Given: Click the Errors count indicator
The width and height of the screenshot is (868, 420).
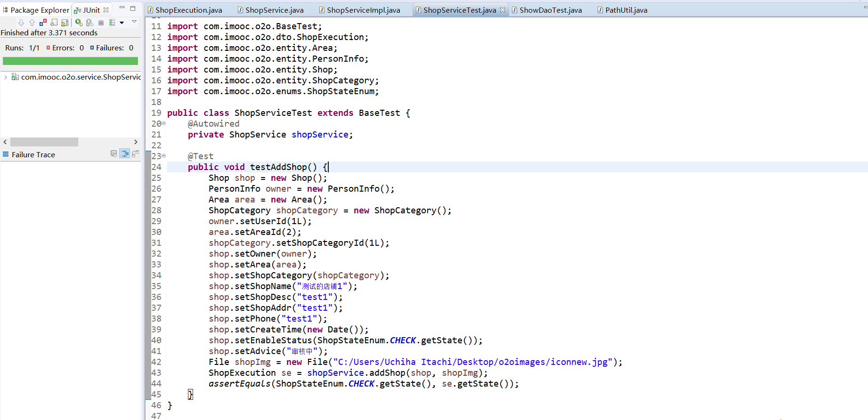Looking at the screenshot, I should click(x=65, y=48).
